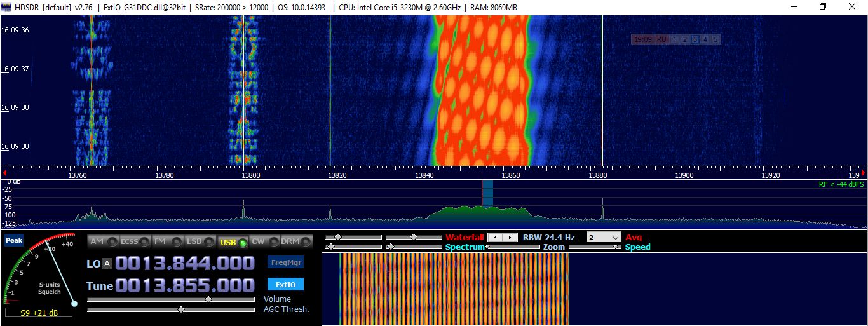This screenshot has width=868, height=326.
Task: Select FM demodulation mode
Action: coord(166,241)
